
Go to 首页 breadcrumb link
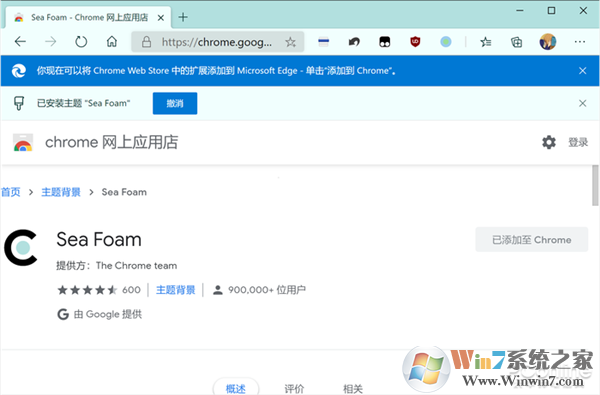click(11, 192)
